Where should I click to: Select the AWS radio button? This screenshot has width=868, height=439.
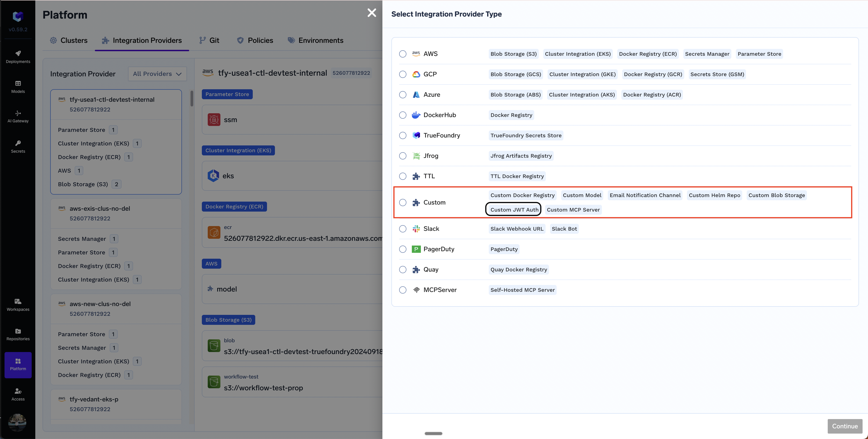coord(403,54)
